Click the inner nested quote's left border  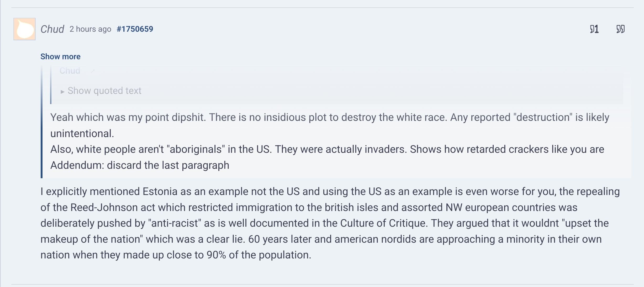tap(51, 86)
